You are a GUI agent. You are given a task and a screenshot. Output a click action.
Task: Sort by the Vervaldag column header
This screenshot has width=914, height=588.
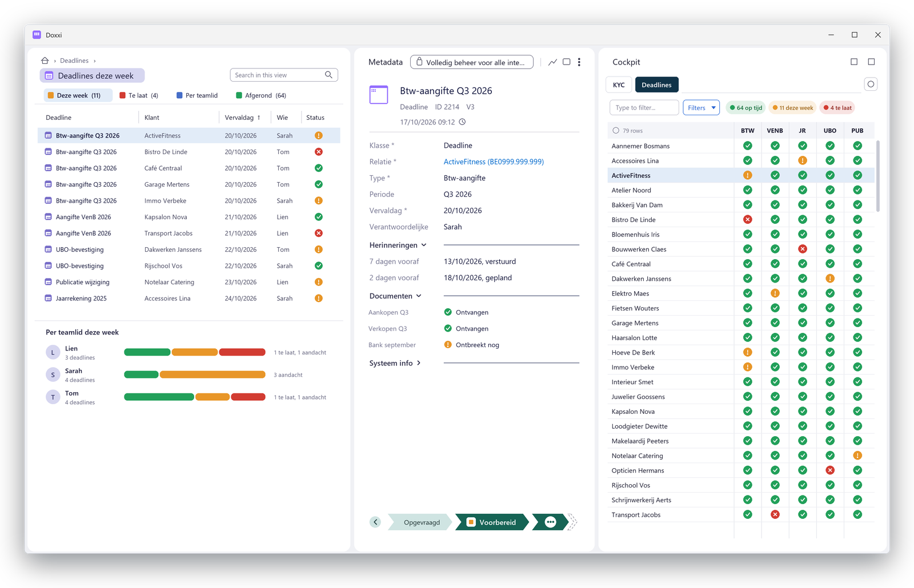pyautogui.click(x=242, y=118)
